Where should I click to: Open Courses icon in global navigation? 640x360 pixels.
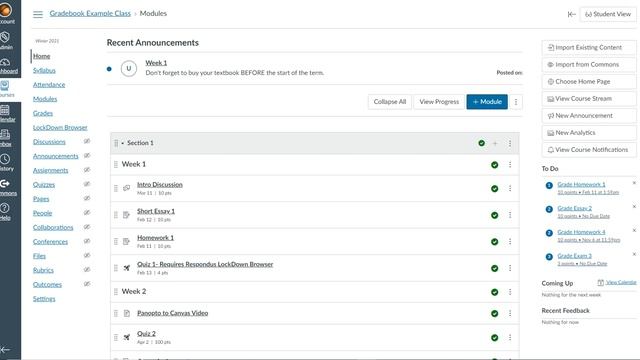pos(5,86)
